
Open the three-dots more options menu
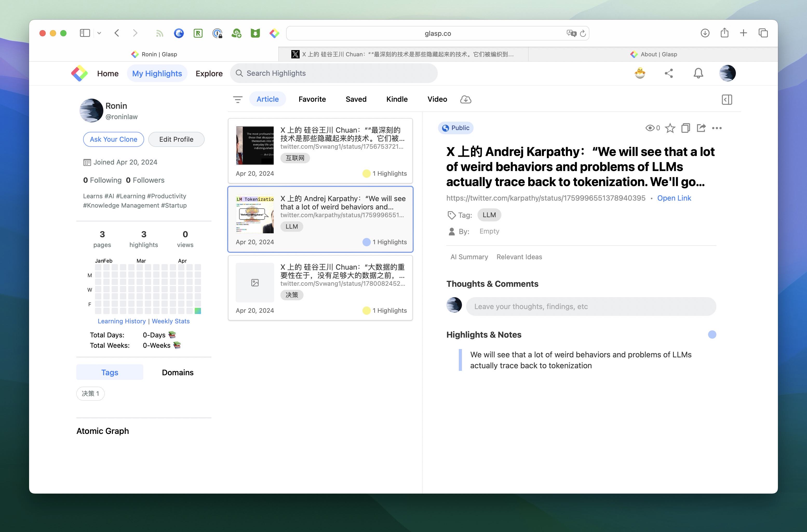(717, 128)
